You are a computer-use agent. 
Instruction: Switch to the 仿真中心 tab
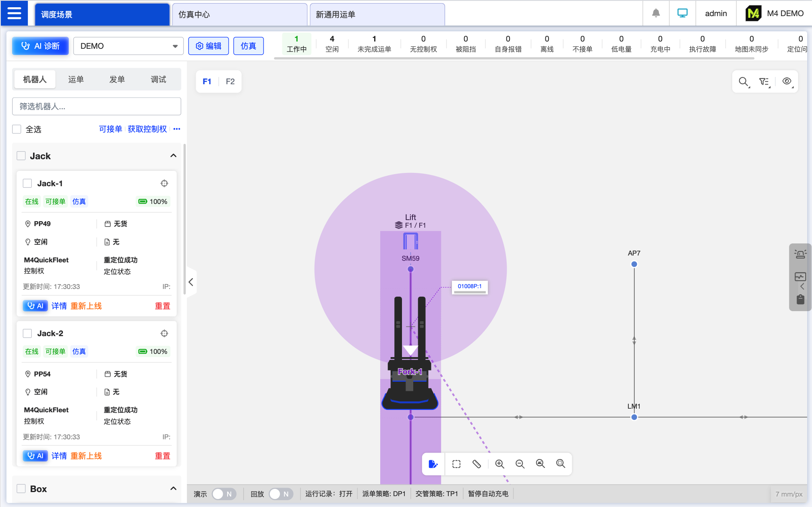coord(239,15)
